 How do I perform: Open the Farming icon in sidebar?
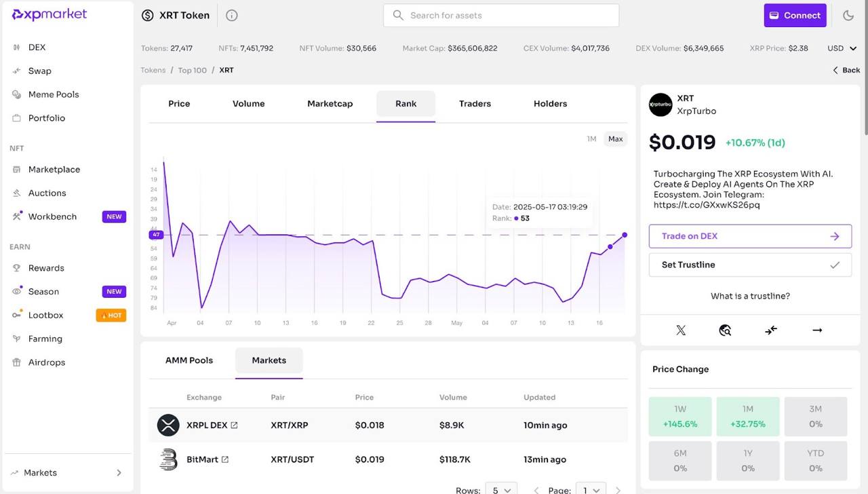(16, 339)
